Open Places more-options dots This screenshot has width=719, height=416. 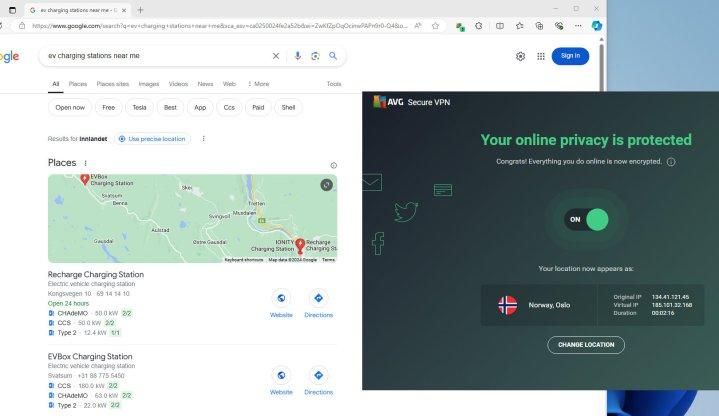[85, 163]
